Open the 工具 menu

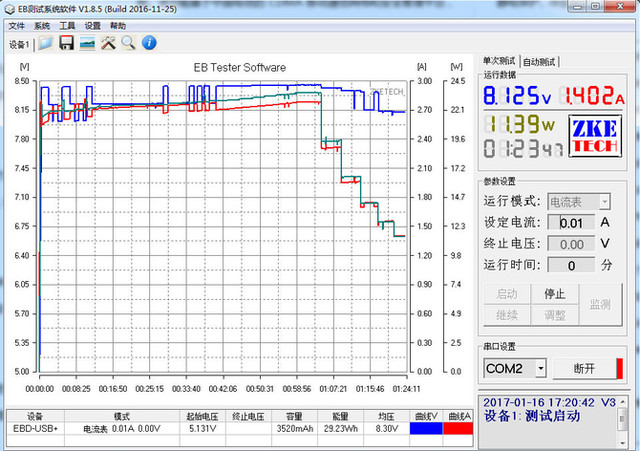(x=67, y=26)
